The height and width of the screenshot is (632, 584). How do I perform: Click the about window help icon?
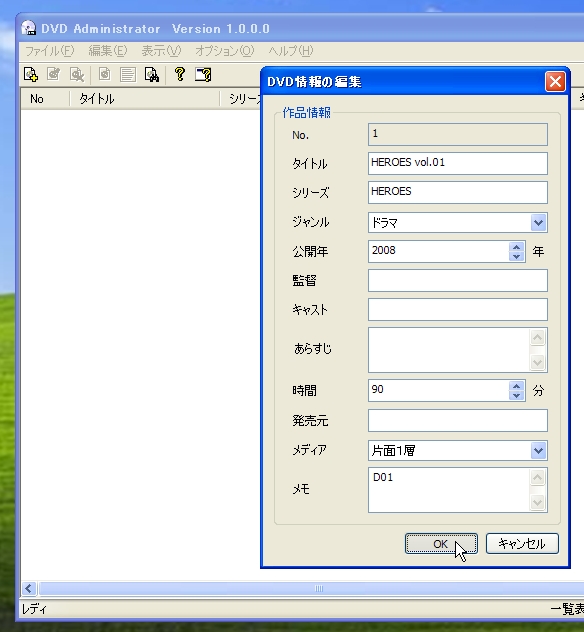pyautogui.click(x=203, y=75)
